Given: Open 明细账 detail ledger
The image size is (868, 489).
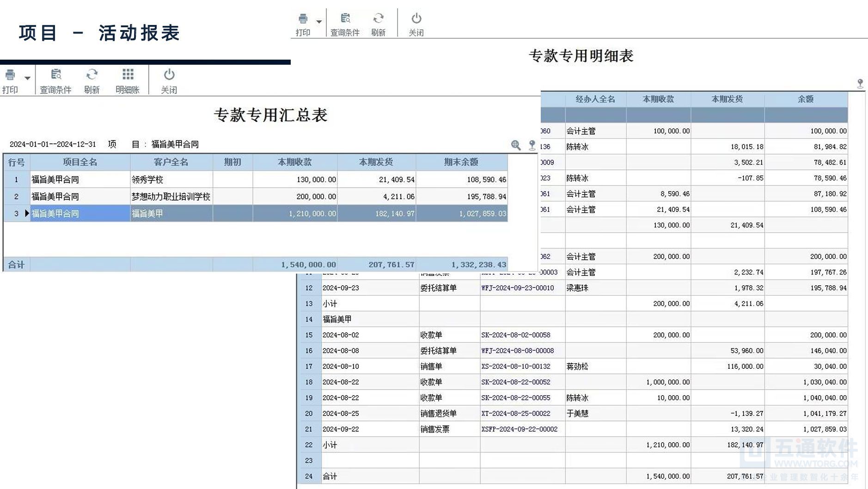Looking at the screenshot, I should [128, 81].
